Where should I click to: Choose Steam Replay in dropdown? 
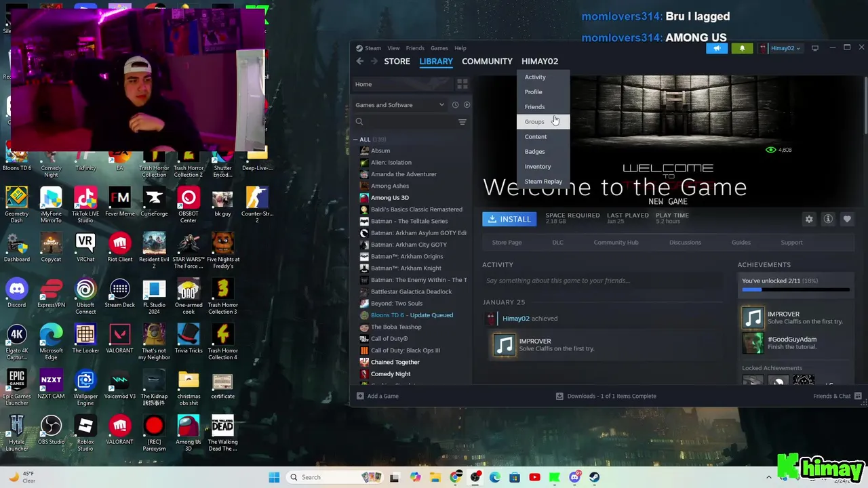tap(543, 182)
